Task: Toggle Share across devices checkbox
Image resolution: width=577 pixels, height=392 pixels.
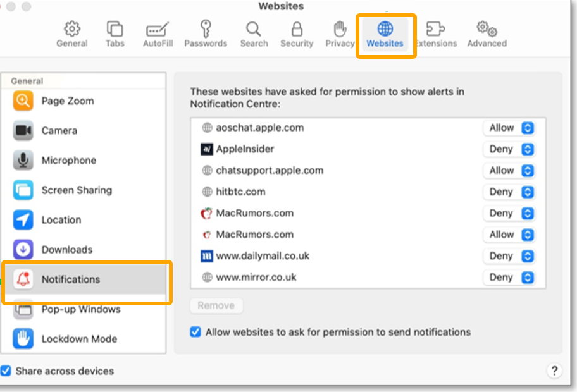Action: click(6, 371)
